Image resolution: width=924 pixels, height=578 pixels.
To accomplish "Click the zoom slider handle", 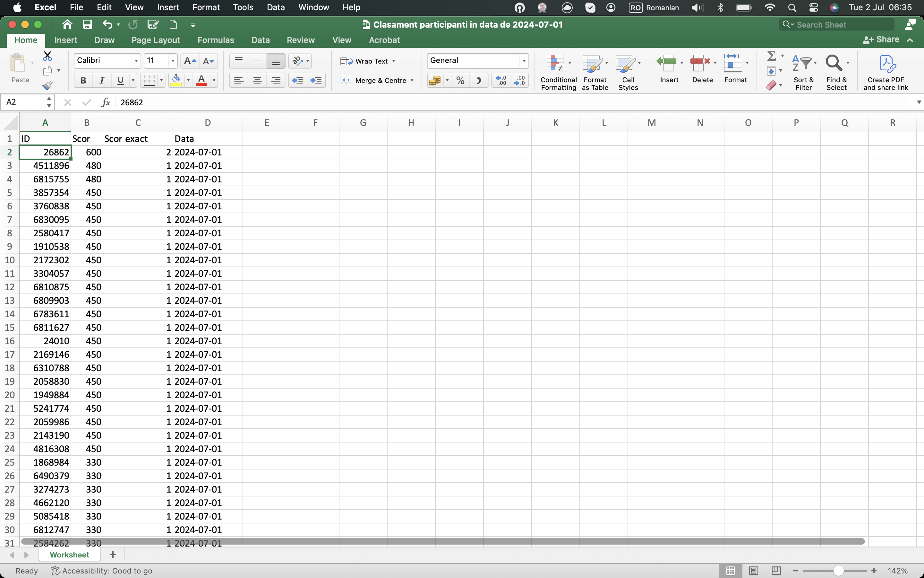I will coord(838,570).
